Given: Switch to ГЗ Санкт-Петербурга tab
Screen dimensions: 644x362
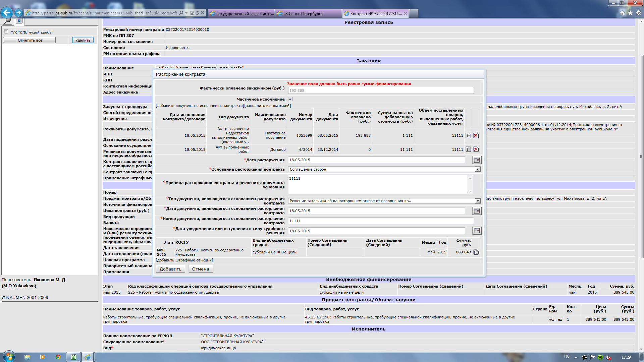Looking at the screenshot, I should pos(309,13).
